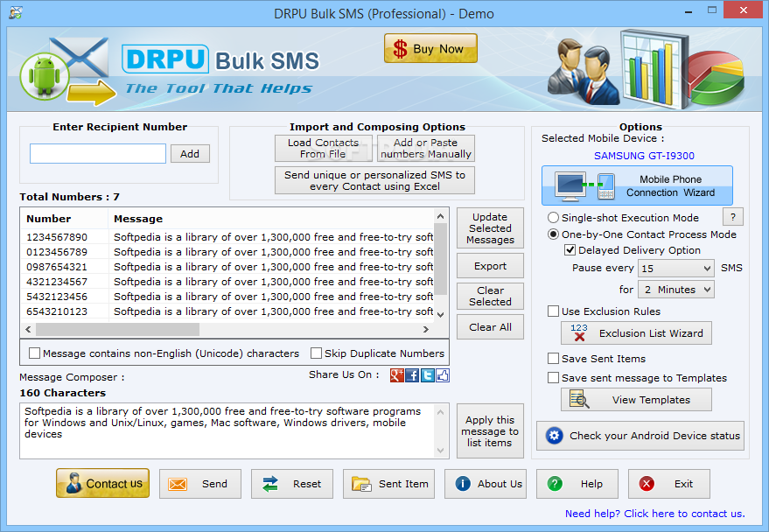Click the contact list scroll-left arrow

click(x=28, y=330)
